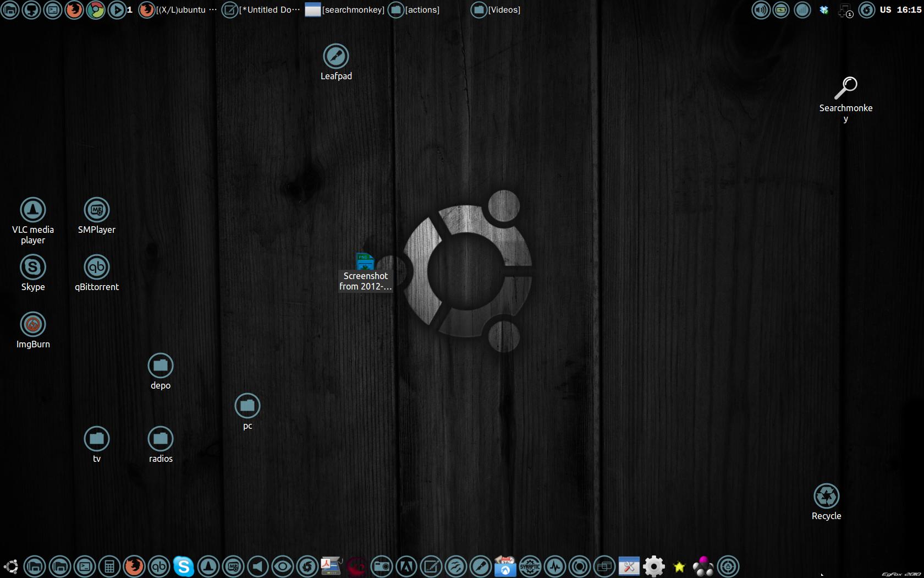Launch Chrome from the top panel
This screenshot has width=924, height=578.
point(96,10)
